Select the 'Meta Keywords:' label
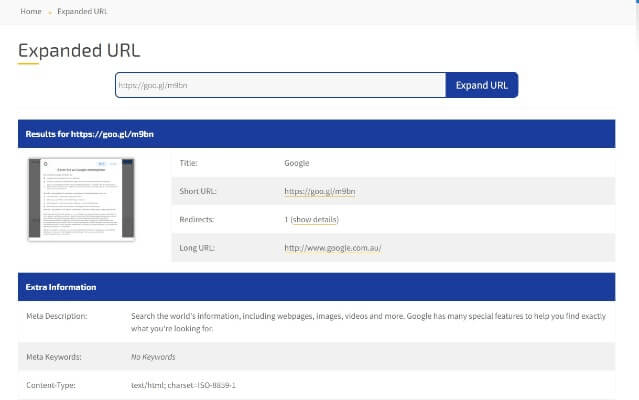 click(x=54, y=357)
